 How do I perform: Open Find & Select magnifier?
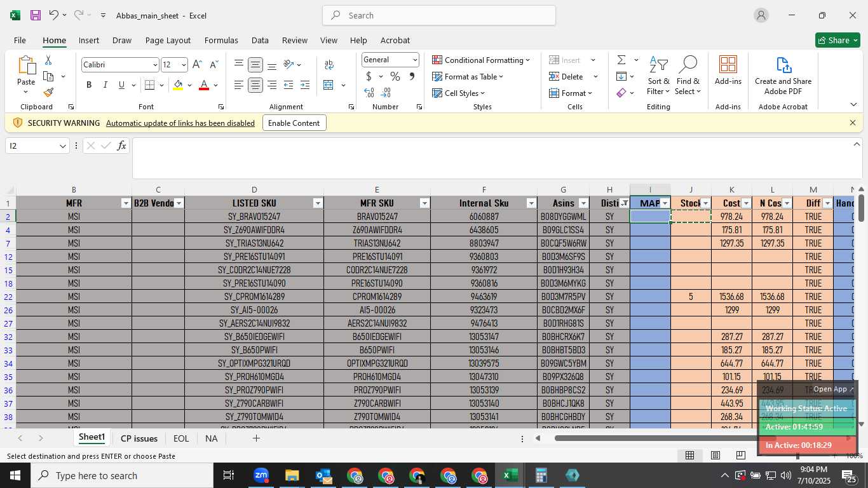click(688, 76)
